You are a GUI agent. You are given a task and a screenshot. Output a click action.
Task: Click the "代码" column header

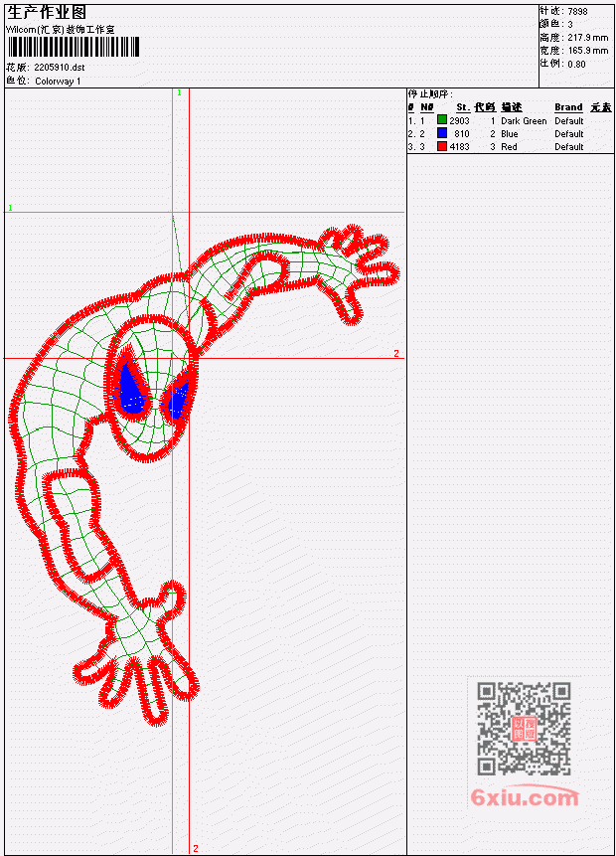(x=485, y=107)
